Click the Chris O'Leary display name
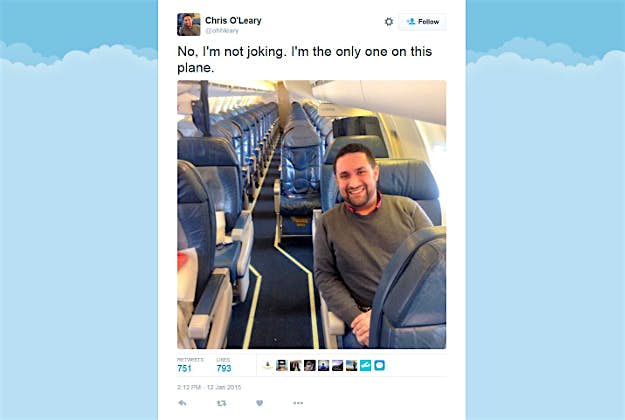This screenshot has width=625, height=420. pos(233,20)
